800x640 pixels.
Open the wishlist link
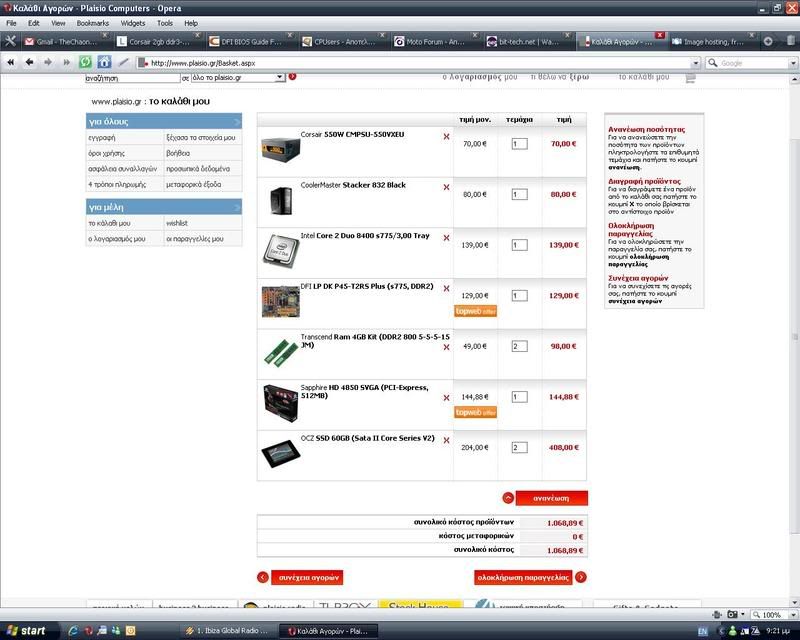click(x=177, y=223)
